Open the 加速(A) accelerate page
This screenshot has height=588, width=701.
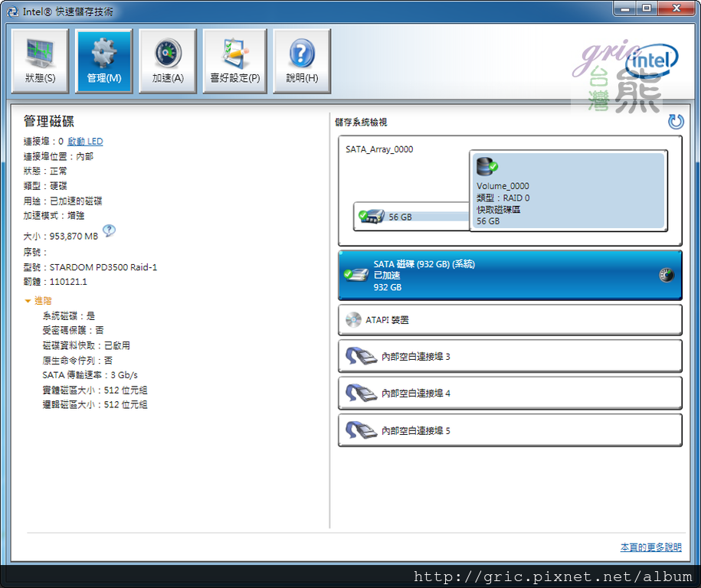[168, 61]
